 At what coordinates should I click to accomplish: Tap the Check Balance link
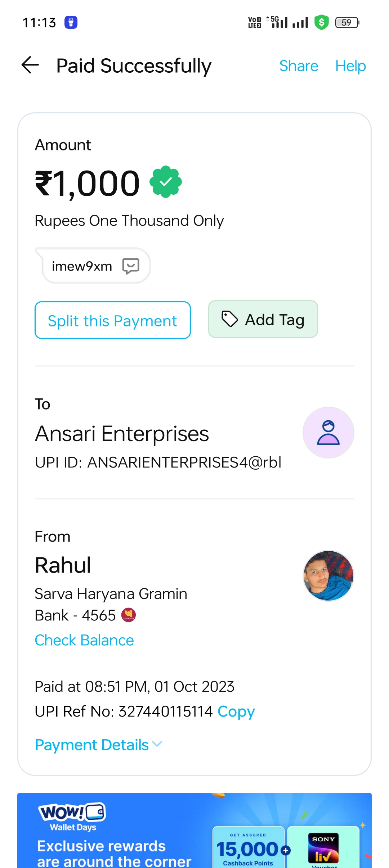pos(84,640)
